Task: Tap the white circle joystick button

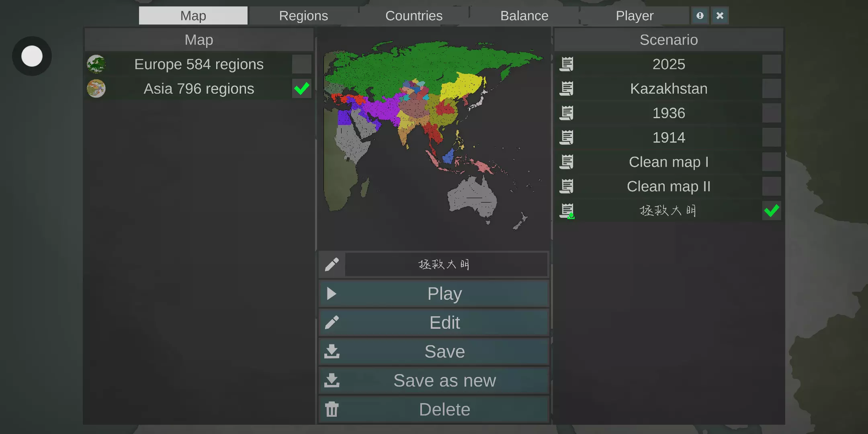Action: (32, 56)
